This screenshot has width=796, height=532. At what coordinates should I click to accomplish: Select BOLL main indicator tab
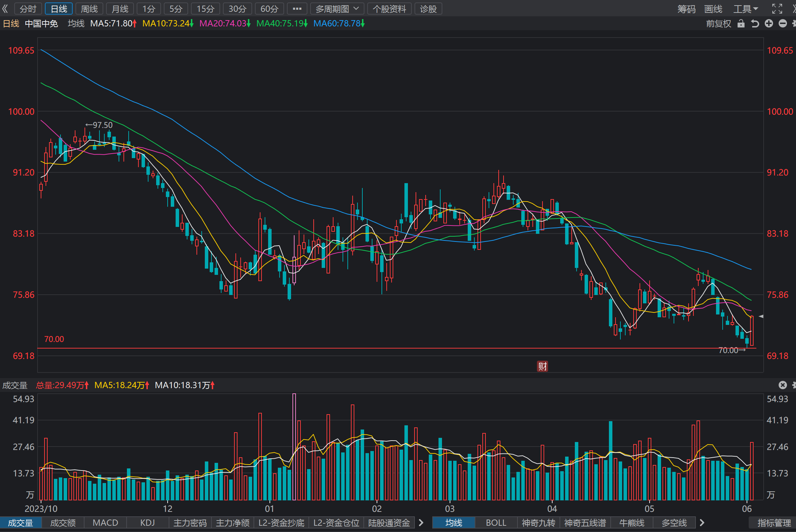[x=496, y=523]
